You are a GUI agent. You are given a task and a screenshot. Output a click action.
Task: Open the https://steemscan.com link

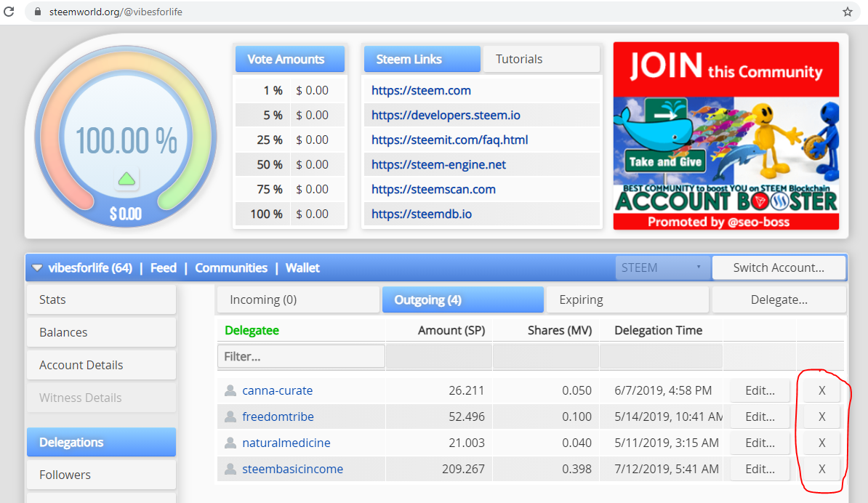click(433, 189)
